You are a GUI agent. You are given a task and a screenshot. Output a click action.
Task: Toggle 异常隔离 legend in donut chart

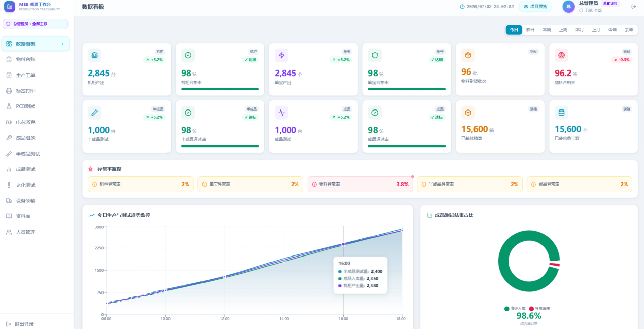point(540,308)
